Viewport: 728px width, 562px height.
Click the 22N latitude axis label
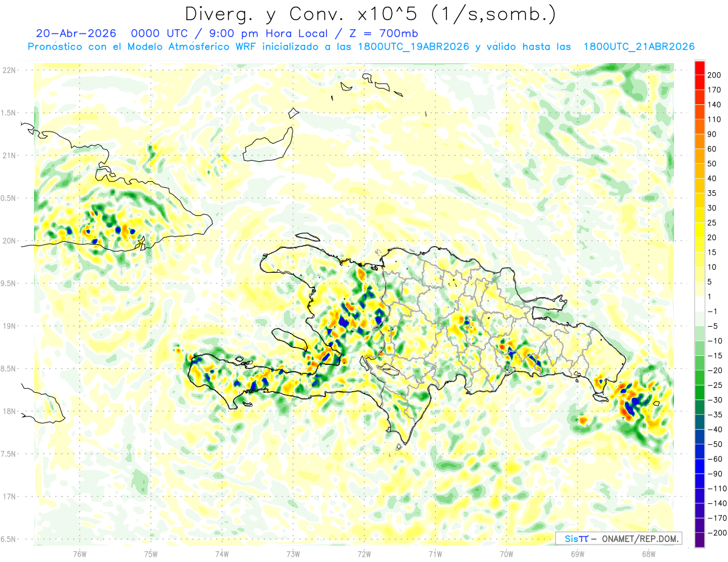pos(8,70)
